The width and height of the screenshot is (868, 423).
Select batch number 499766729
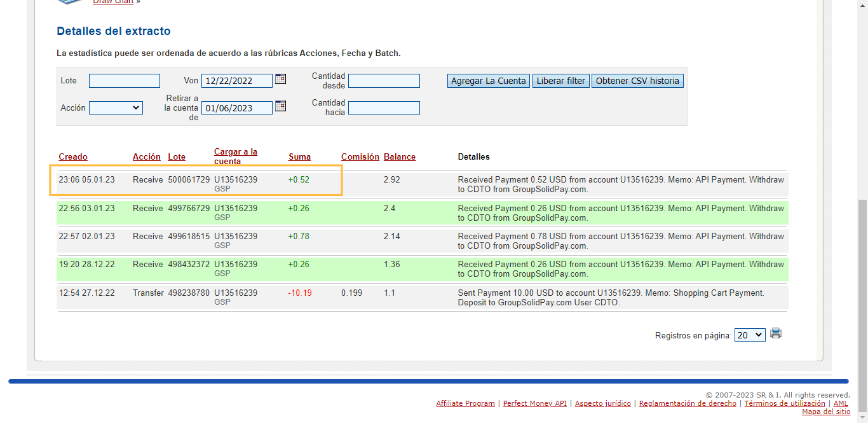pos(189,208)
